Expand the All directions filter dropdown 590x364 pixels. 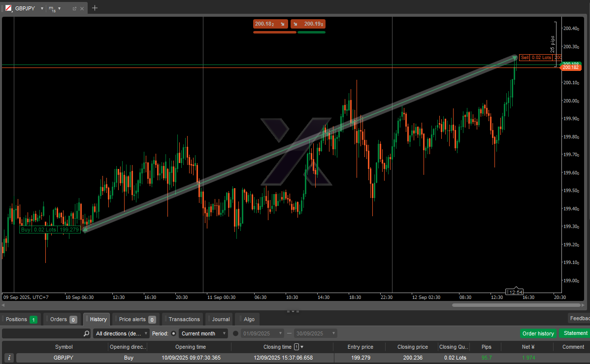(121, 333)
